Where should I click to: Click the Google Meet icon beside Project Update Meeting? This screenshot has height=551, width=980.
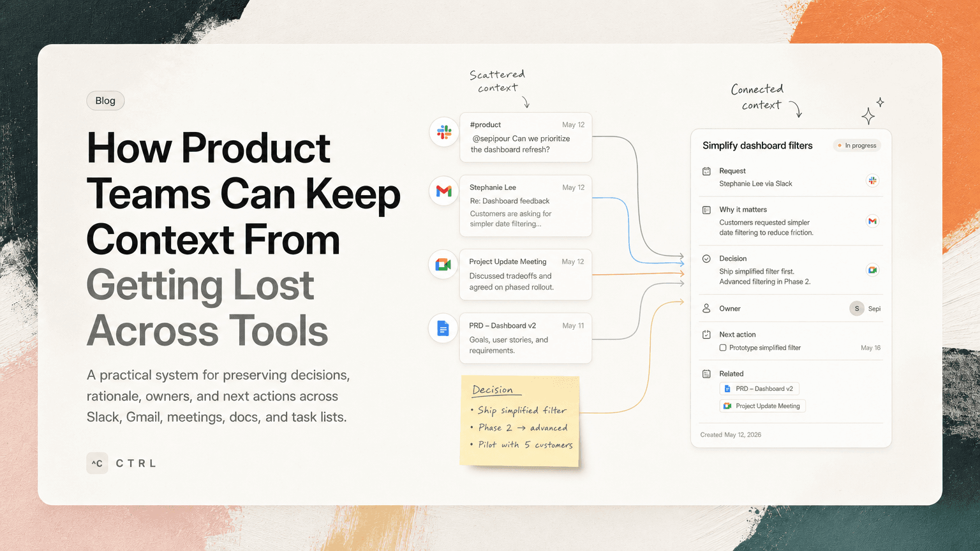click(443, 265)
